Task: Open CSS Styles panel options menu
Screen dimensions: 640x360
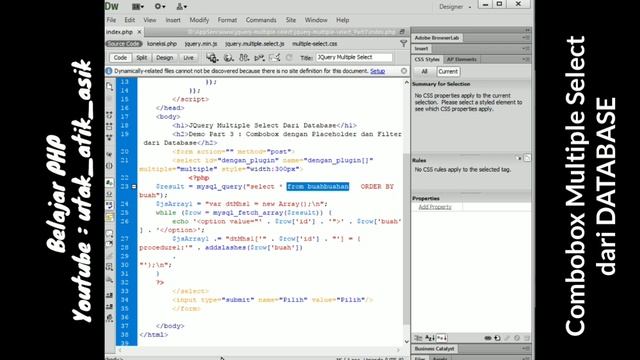Action: tap(526, 59)
